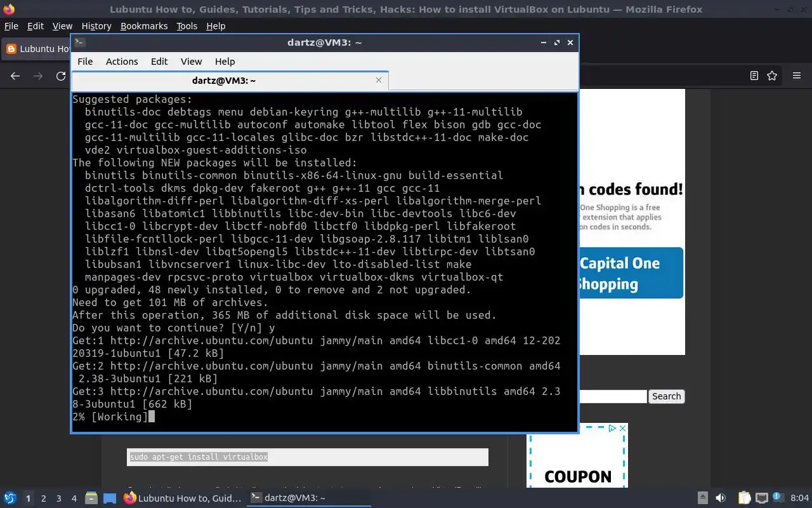This screenshot has width=812, height=508.
Task: Click the Capital One Shopping ad button
Action: tap(631, 273)
